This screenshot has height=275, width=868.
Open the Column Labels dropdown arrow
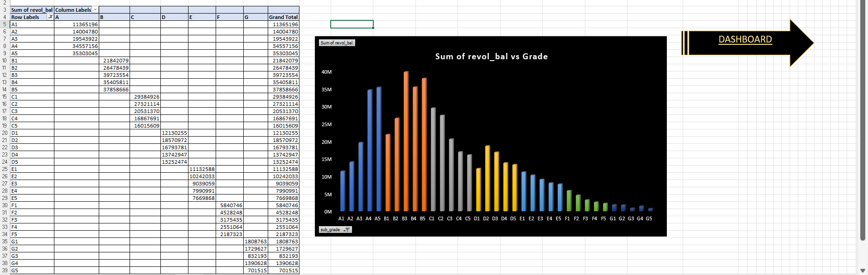pyautogui.click(x=95, y=10)
